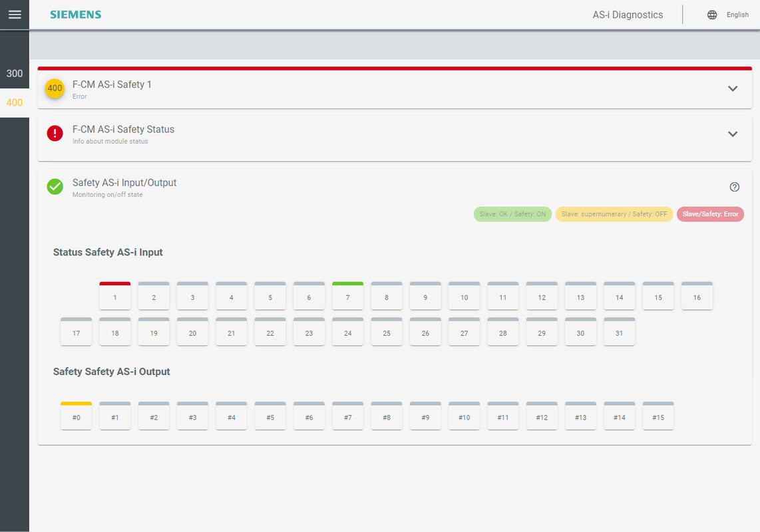Change language from English

coord(737,15)
